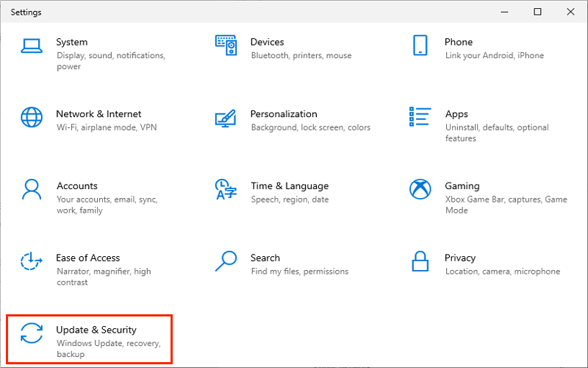Screen dimensions: 588x368
Task: Choose Network & Internet heading
Action: pyautogui.click(x=98, y=114)
